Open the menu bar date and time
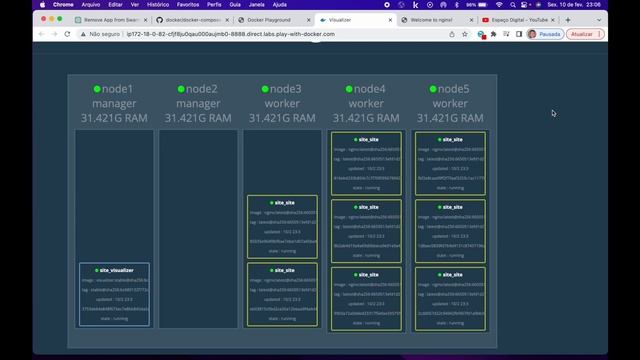640x360 pixels. click(x=574, y=5)
